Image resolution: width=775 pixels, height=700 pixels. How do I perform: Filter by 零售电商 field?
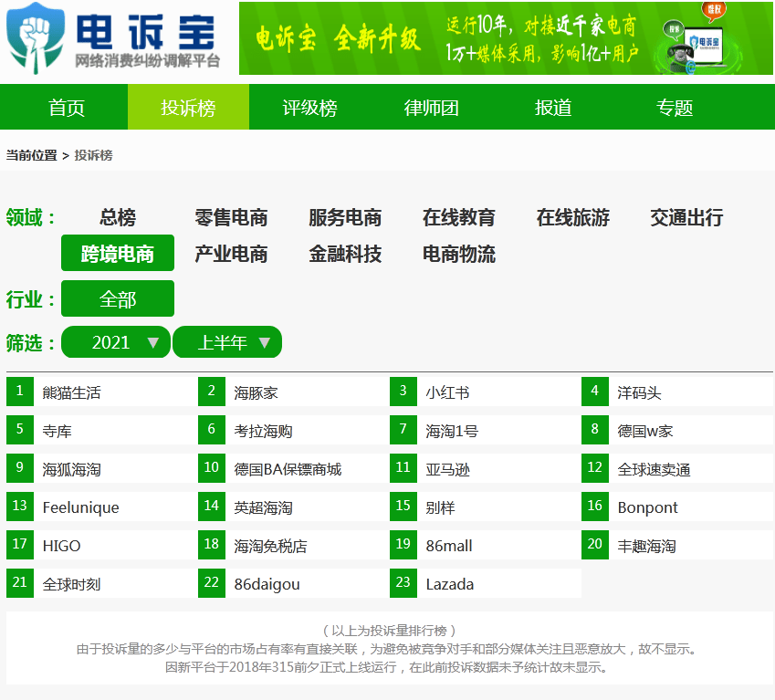231,217
